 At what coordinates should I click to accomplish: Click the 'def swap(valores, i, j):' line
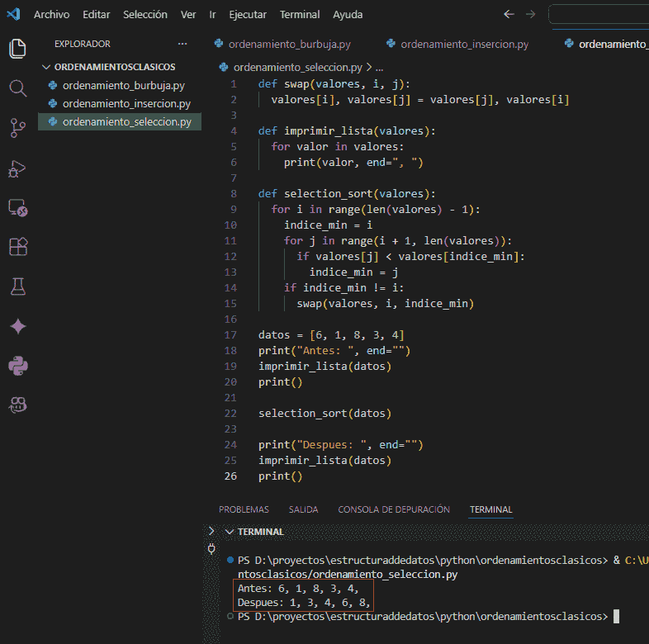(334, 84)
